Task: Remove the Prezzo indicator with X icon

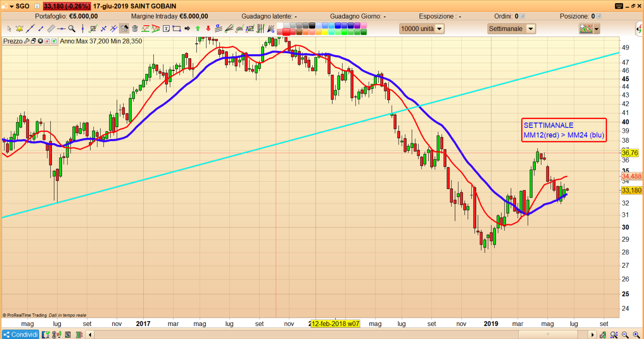Action: click(41, 41)
